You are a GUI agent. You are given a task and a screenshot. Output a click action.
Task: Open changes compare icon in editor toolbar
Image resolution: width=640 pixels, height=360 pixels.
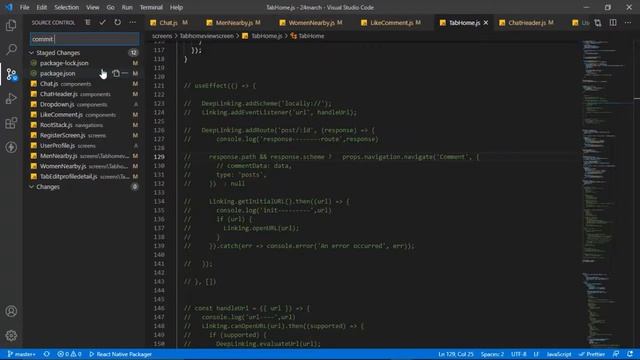coord(598,23)
